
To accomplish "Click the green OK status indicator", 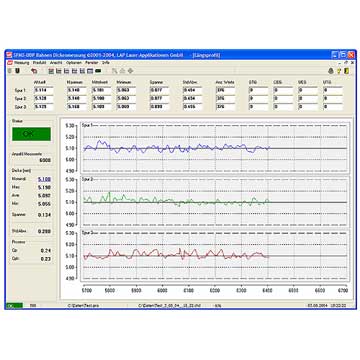I will [31, 134].
